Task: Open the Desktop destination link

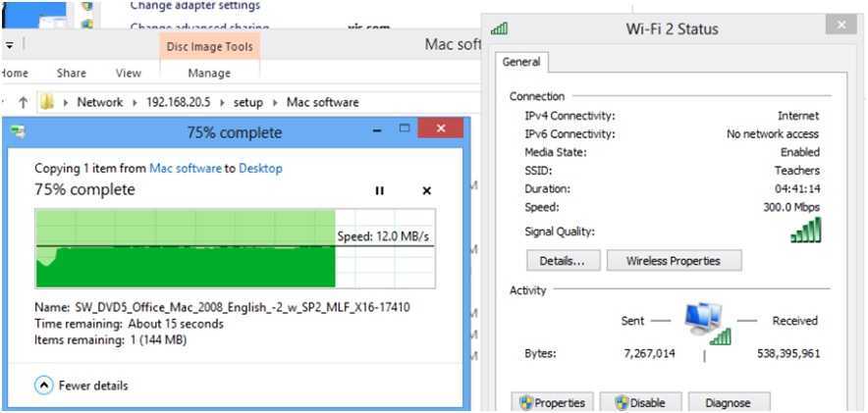Action: coord(261,169)
